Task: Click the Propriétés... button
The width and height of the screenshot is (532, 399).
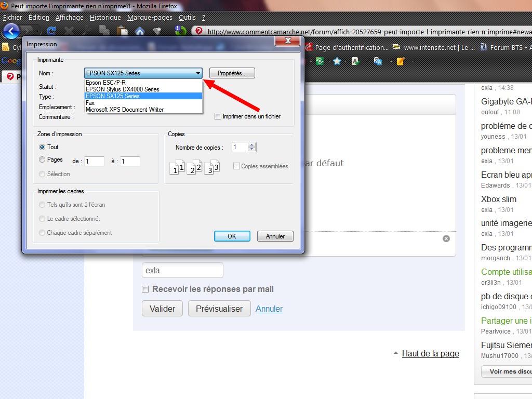Action: tap(232, 73)
